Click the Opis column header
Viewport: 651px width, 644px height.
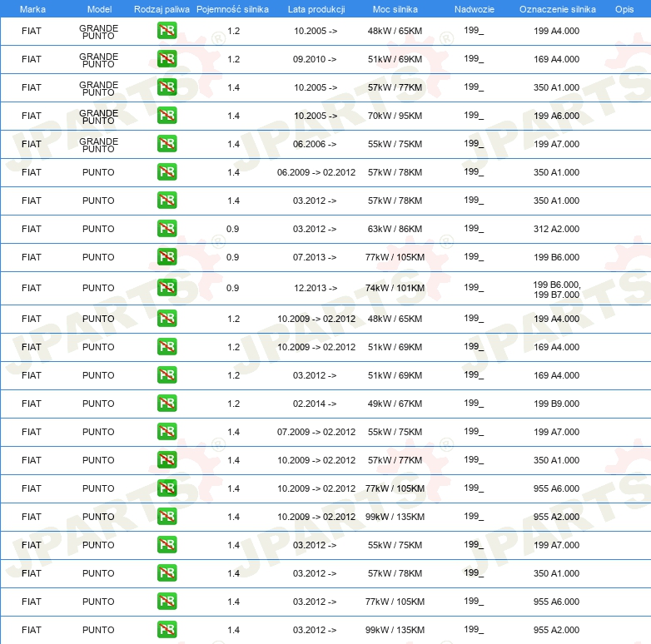pyautogui.click(x=624, y=9)
